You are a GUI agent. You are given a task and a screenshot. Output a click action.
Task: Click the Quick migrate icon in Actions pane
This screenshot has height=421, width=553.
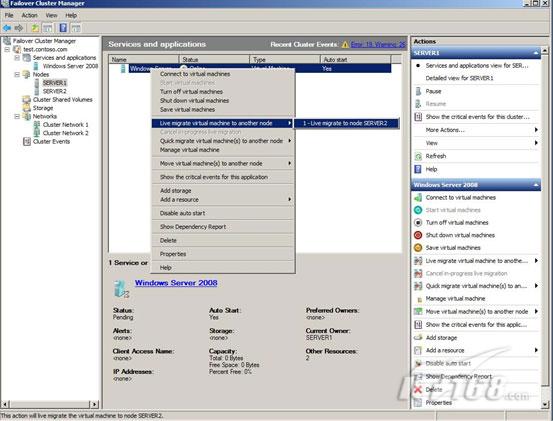(418, 286)
